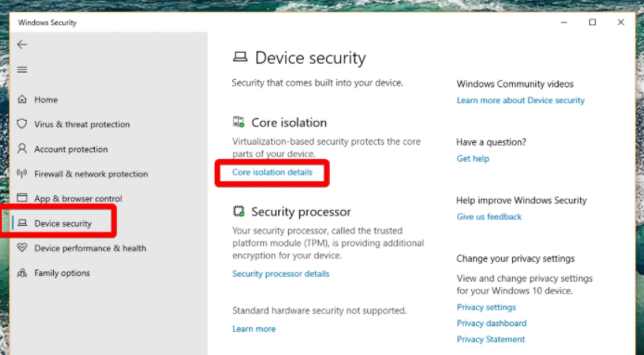Go to Account protection
Image resolution: width=644 pixels, height=355 pixels.
click(x=71, y=149)
